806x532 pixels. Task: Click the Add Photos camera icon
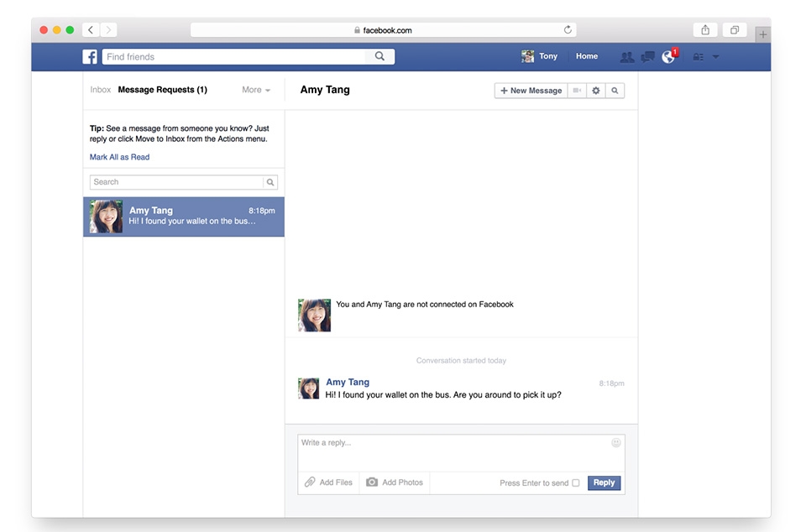[372, 482]
